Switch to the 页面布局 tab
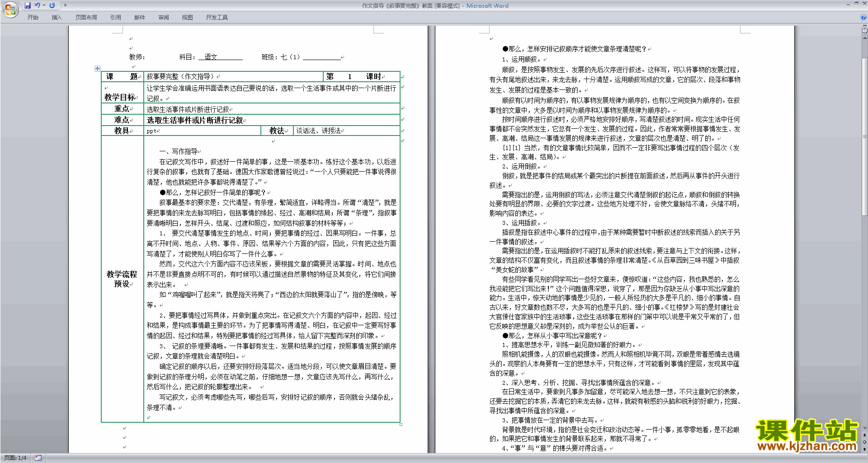 [86, 18]
